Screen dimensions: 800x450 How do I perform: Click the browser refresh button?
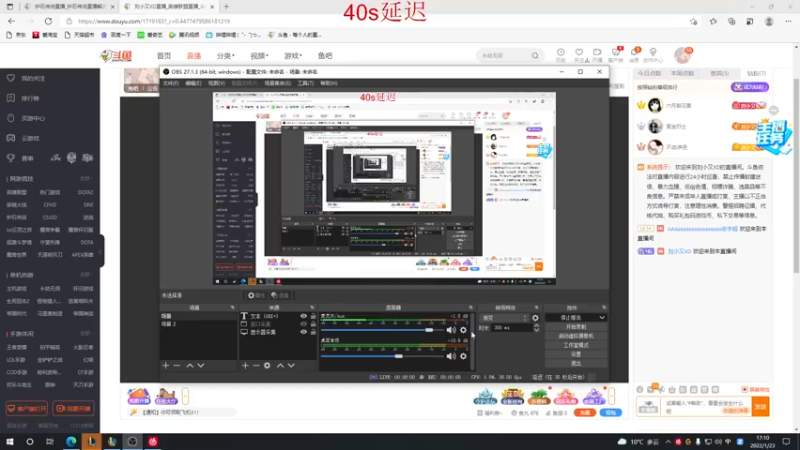(x=48, y=21)
